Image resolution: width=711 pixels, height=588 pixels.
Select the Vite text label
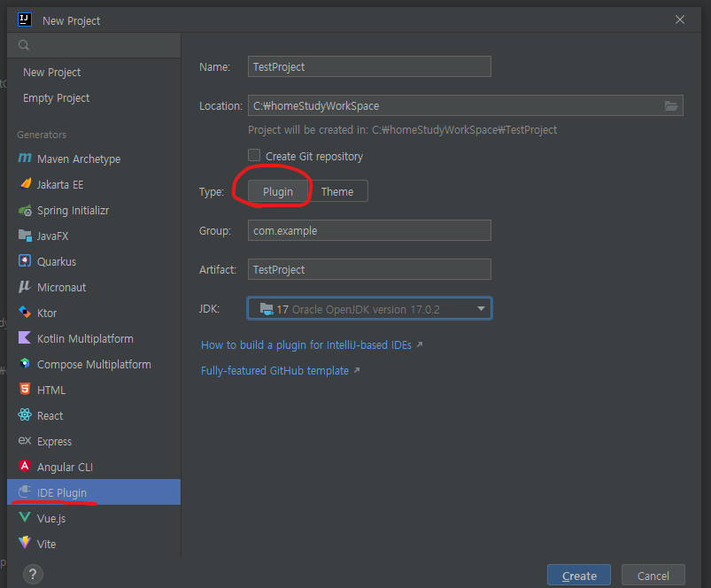click(46, 544)
